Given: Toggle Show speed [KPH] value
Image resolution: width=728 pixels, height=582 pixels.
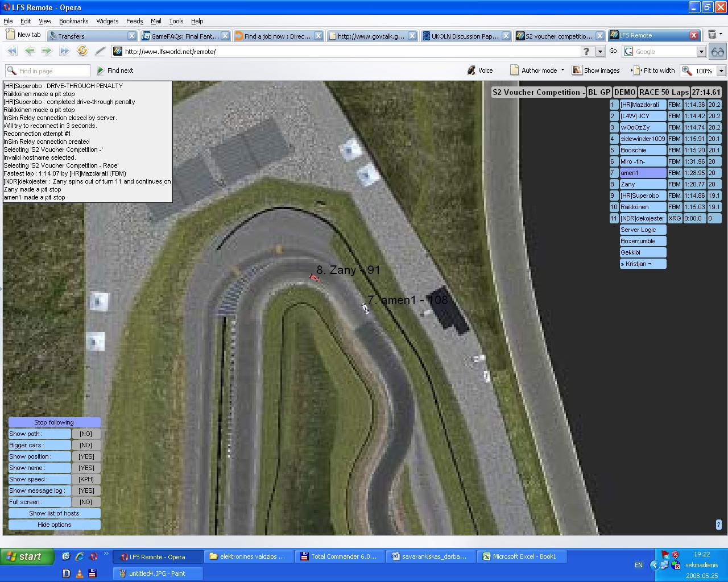Looking at the screenshot, I should [86, 479].
